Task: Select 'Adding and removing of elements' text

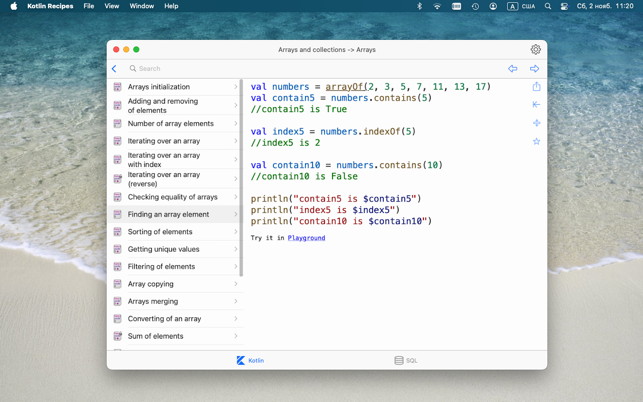Action: tap(163, 105)
